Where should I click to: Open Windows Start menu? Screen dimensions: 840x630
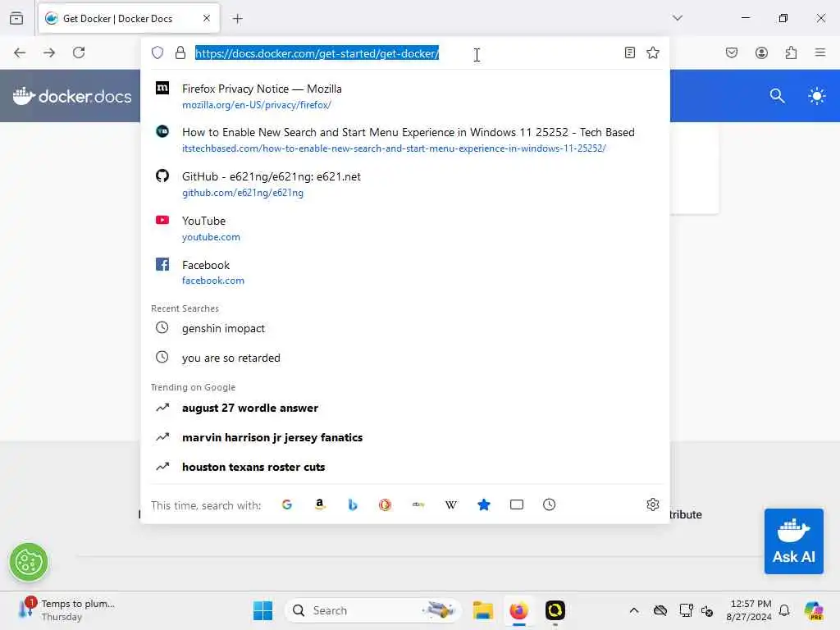tap(262, 610)
